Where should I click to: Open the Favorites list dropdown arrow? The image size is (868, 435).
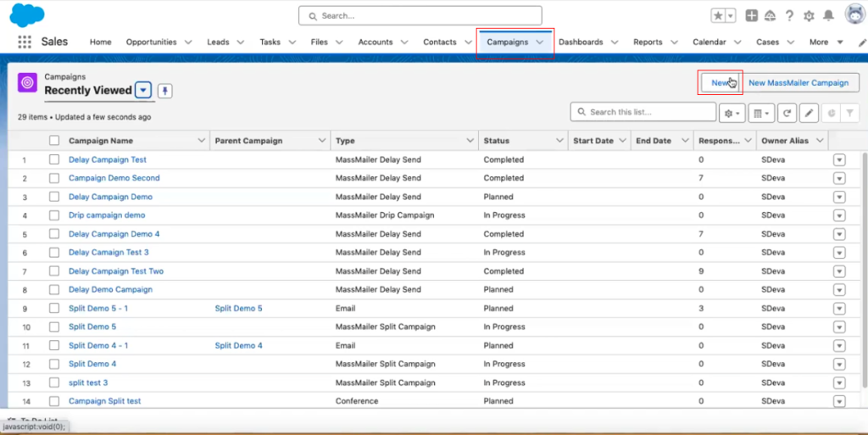730,16
